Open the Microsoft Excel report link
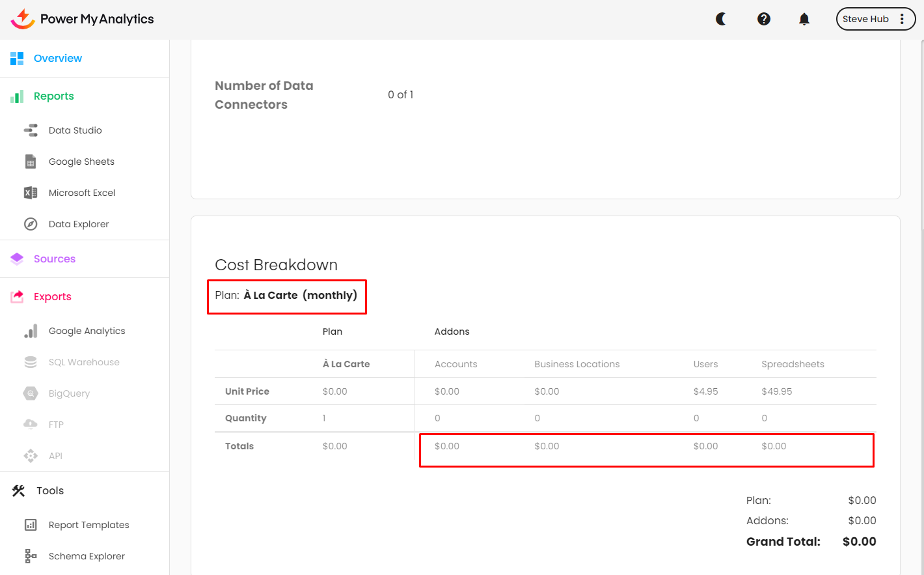 pos(82,193)
